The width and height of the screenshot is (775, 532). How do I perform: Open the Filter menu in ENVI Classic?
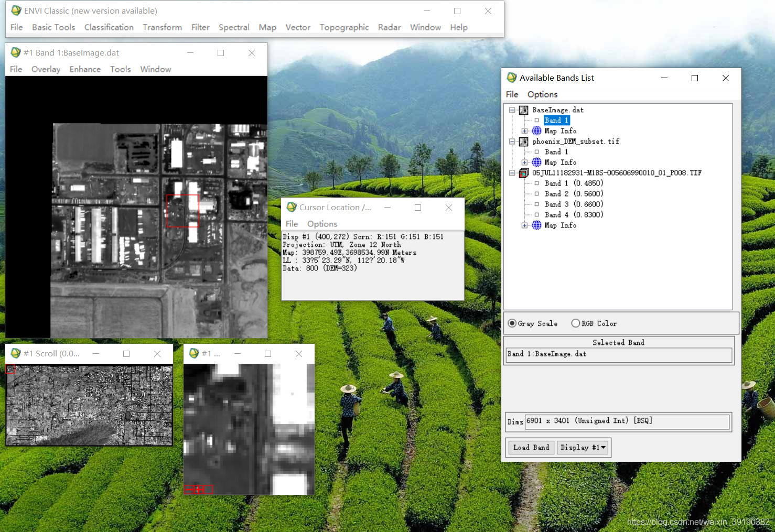pyautogui.click(x=200, y=27)
